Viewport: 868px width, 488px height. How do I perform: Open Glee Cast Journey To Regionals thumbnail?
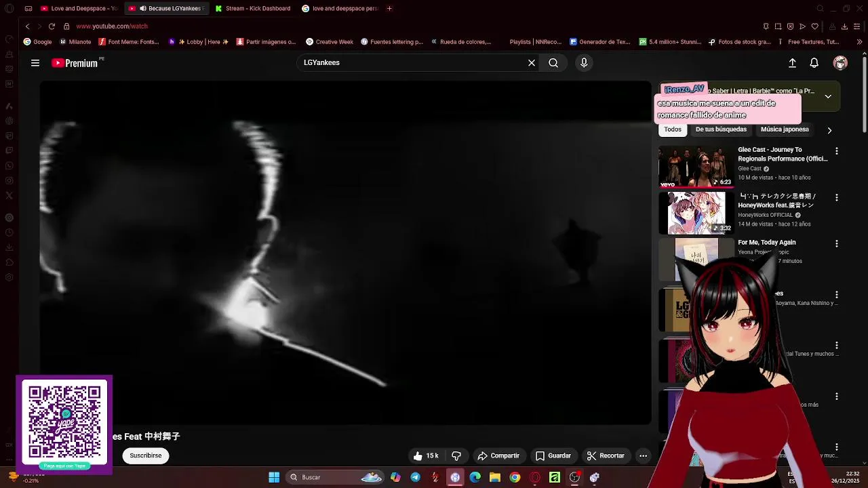tap(696, 167)
